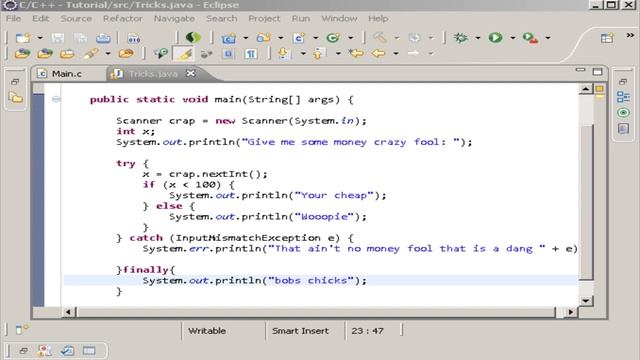Click the New C/C++ Project icon

click(229, 38)
